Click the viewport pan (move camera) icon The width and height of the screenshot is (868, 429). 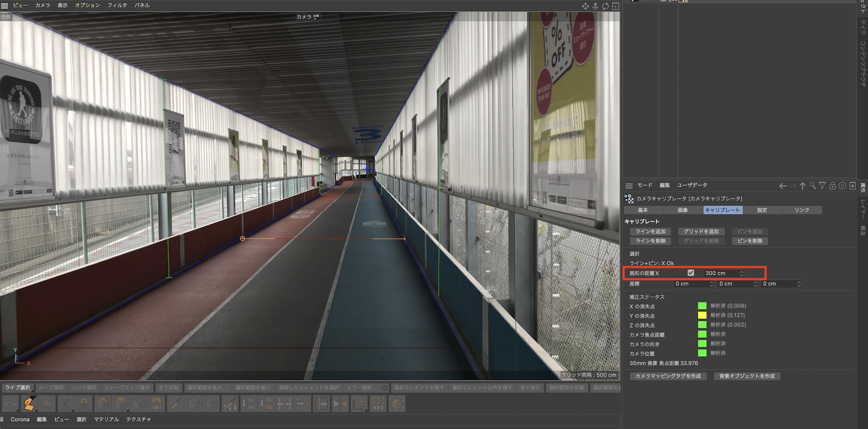585,6
